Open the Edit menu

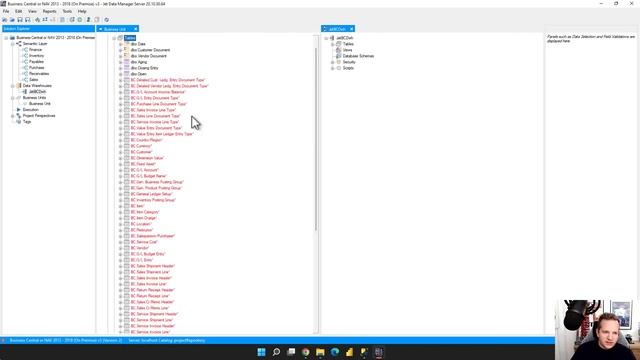[18, 11]
